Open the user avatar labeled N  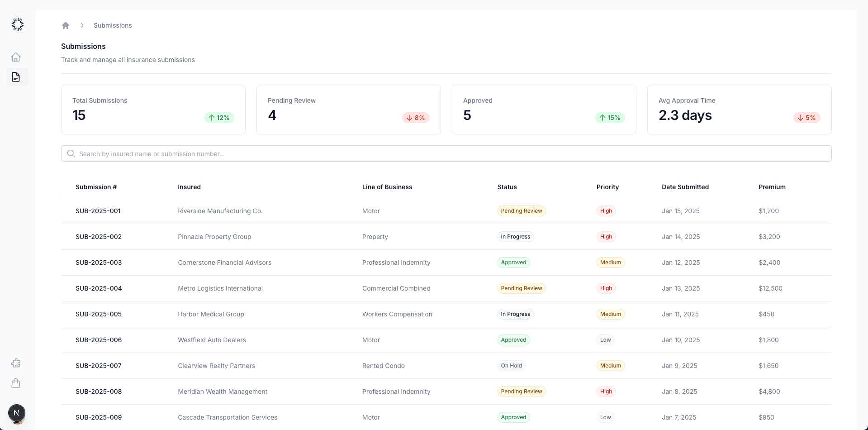(16, 413)
